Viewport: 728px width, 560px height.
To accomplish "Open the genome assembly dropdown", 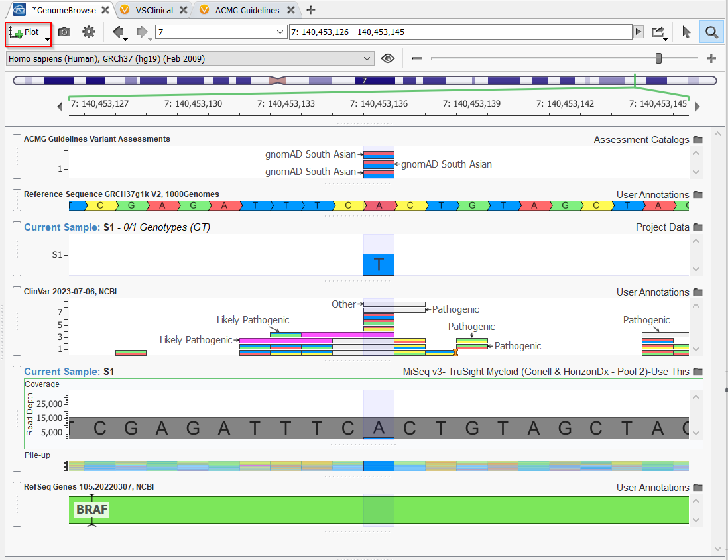I will 190,58.
